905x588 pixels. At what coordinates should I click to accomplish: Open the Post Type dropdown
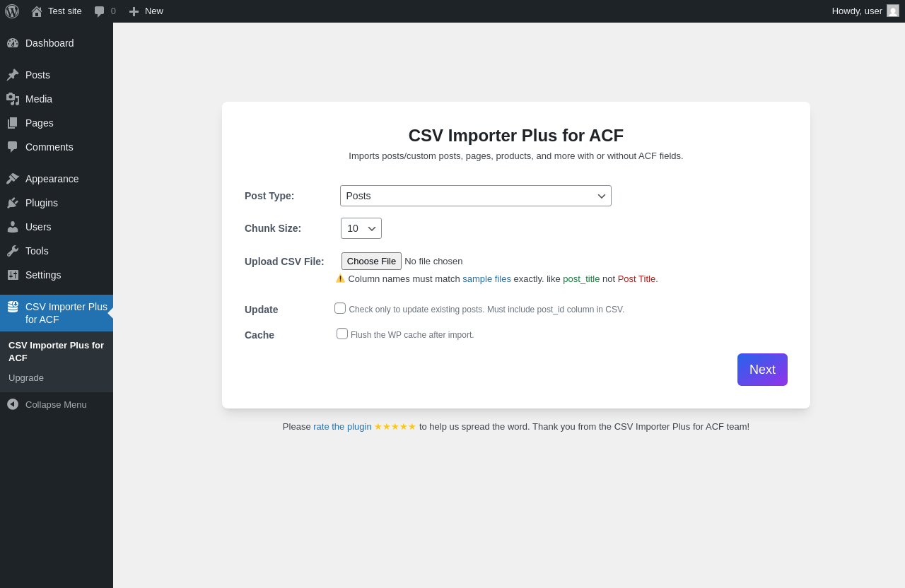click(476, 196)
